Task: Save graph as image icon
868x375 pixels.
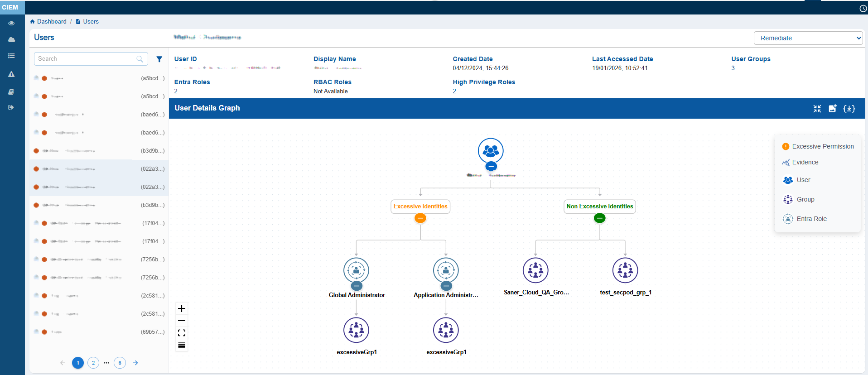Action: pyautogui.click(x=832, y=109)
